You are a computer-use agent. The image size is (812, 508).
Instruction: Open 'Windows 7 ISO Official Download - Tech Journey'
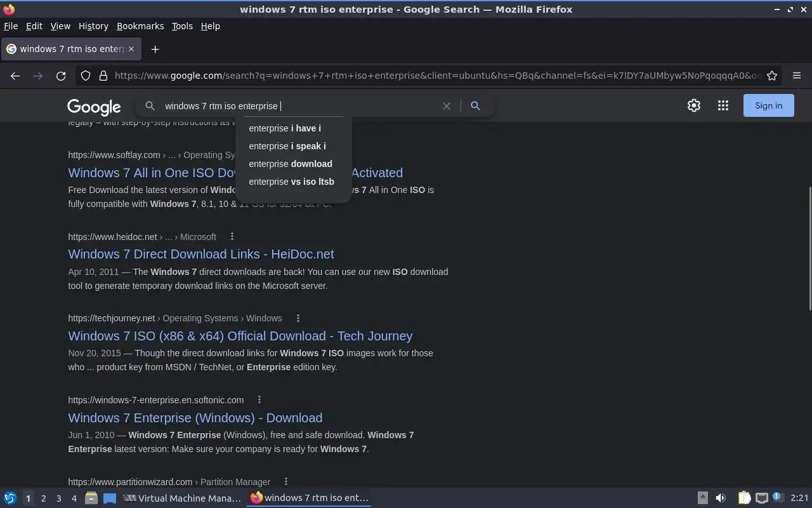[x=240, y=336]
